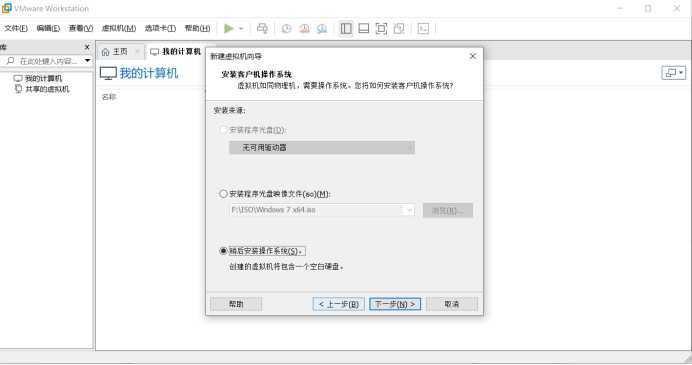Click the 上一步(B) back button

(x=338, y=304)
